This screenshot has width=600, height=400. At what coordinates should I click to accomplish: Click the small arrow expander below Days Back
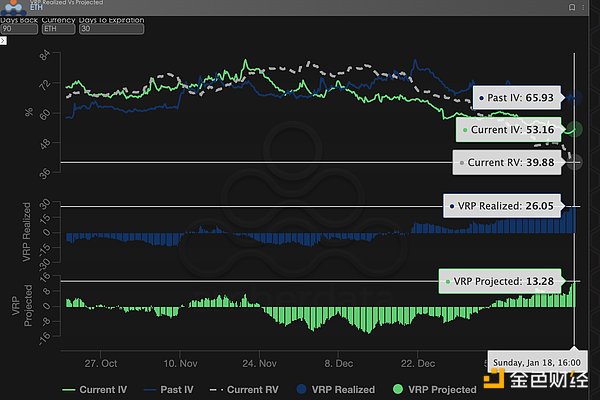coord(4,41)
